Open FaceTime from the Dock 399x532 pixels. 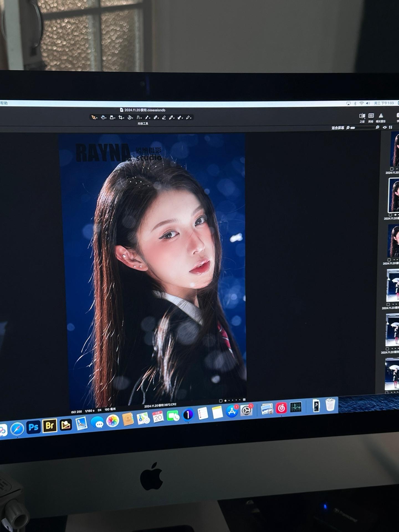pos(173,416)
